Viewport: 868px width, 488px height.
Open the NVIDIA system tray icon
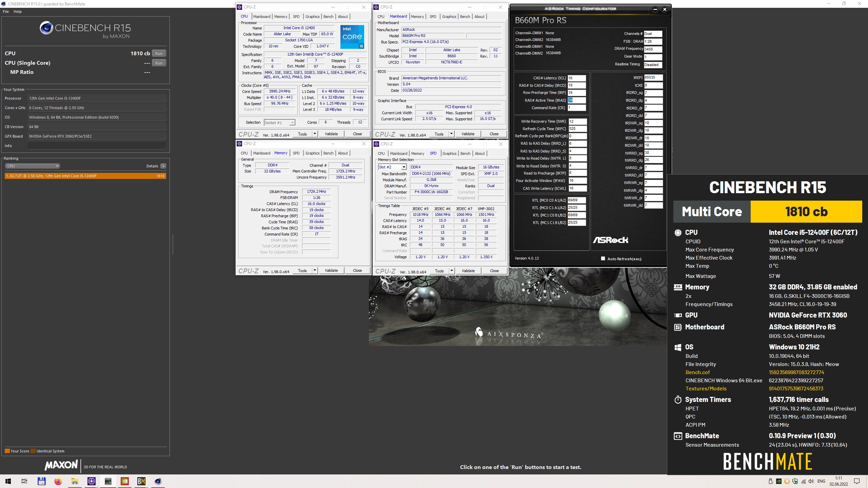click(x=779, y=481)
